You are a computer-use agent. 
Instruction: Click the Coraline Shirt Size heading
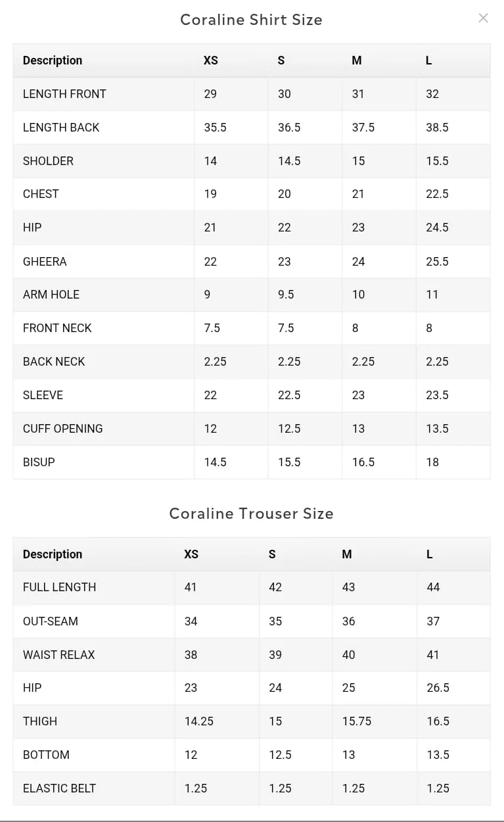coord(251,20)
